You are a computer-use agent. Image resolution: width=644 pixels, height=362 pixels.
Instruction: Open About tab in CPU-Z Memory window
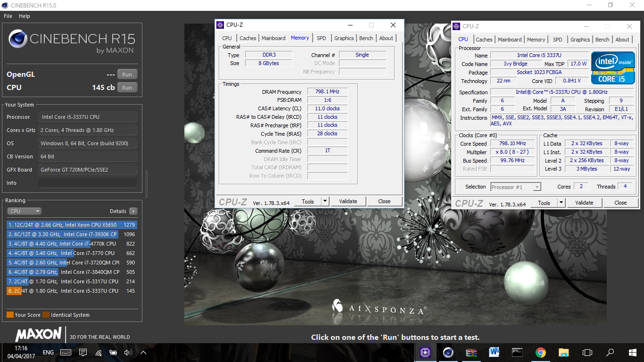point(386,38)
